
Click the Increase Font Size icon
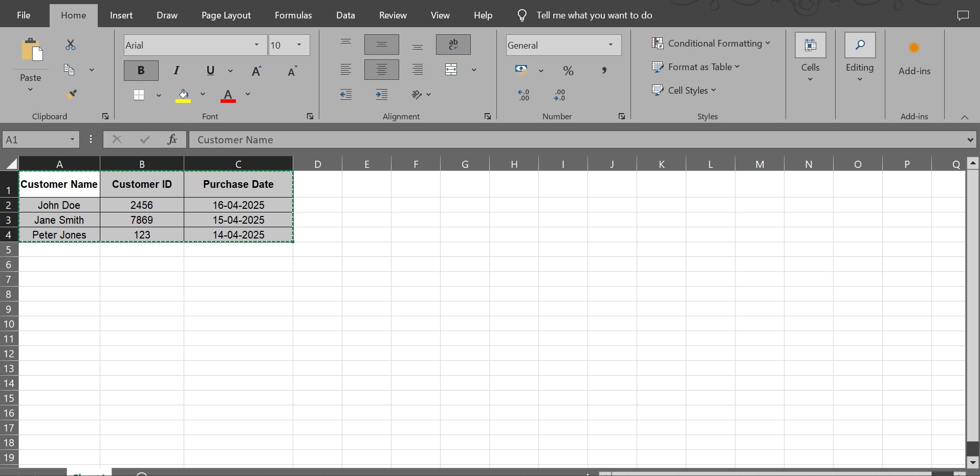tap(257, 70)
